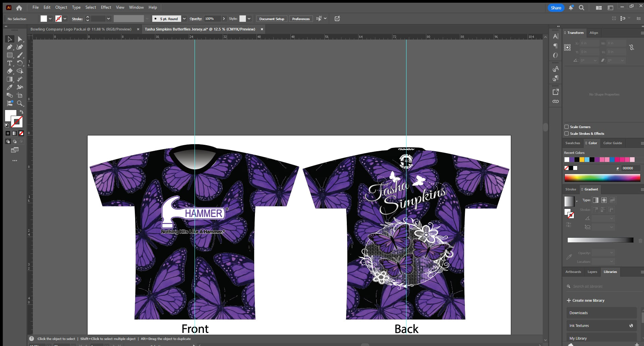Open the OpenType panel icon
The width and height of the screenshot is (644, 346).
pos(555,55)
